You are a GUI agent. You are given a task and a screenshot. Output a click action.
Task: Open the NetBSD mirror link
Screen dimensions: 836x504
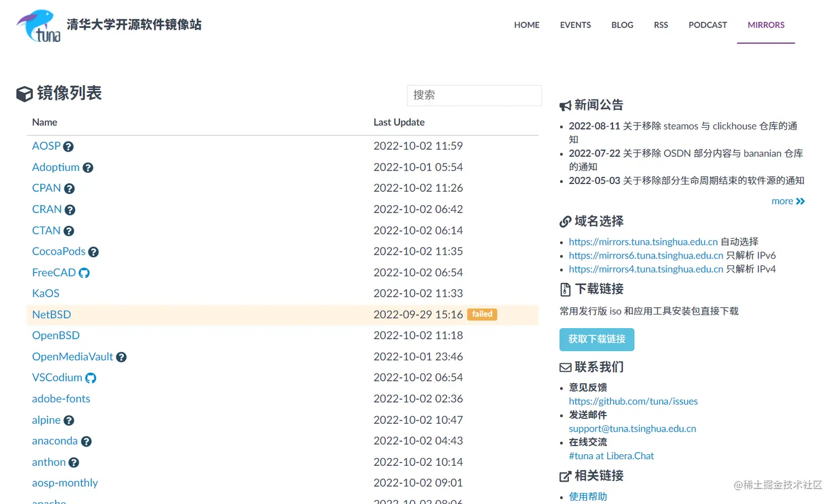click(51, 314)
